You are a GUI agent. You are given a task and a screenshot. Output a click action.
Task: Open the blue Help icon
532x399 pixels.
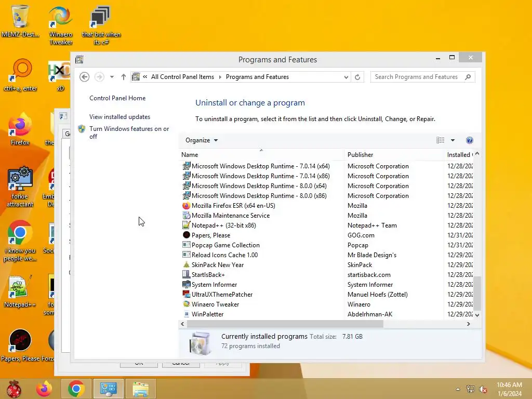click(x=470, y=140)
